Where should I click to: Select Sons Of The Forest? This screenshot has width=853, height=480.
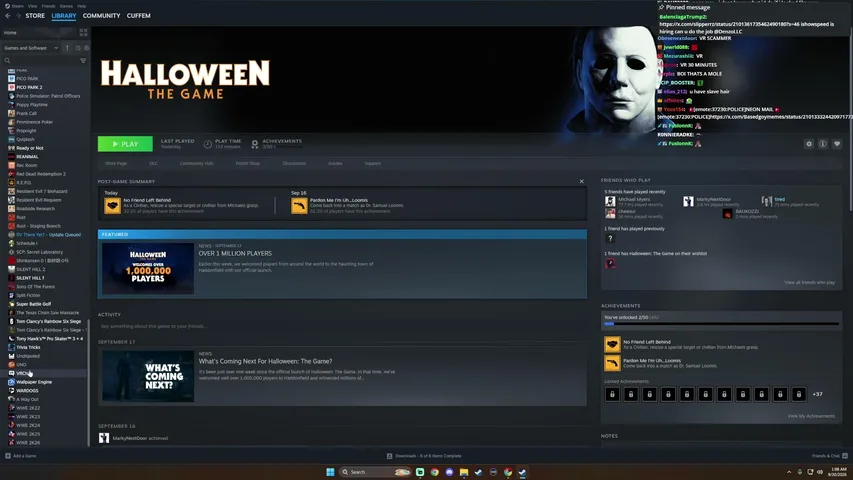point(35,287)
